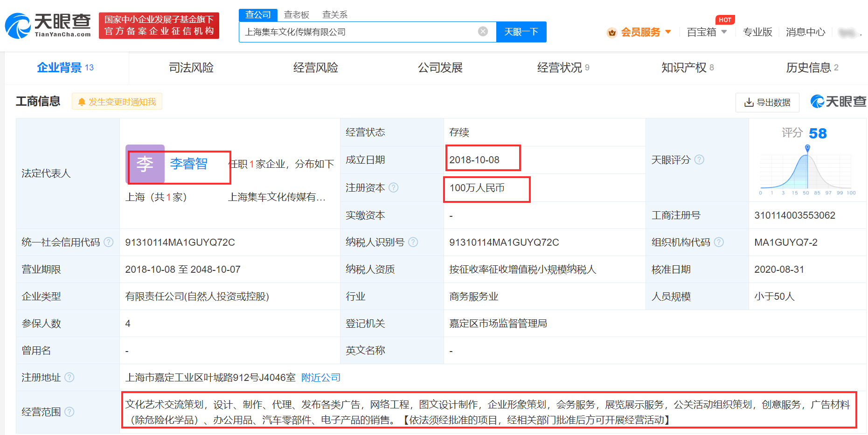
Task: Click the 天眼评分 distribution chart
Action: (806, 170)
